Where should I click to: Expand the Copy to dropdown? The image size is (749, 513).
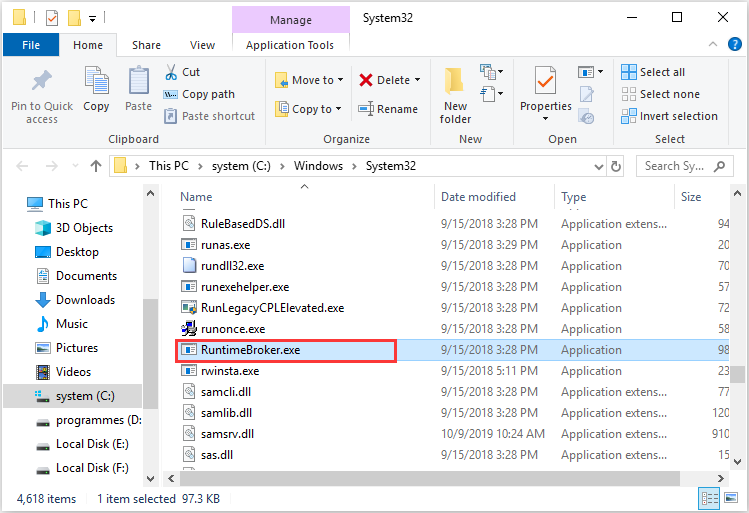(x=339, y=109)
